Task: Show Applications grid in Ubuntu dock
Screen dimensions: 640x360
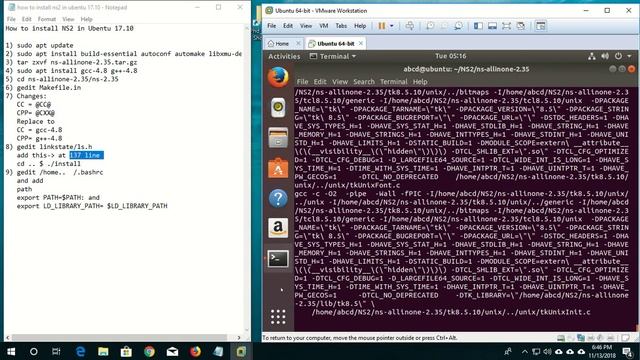Action: click(278, 317)
